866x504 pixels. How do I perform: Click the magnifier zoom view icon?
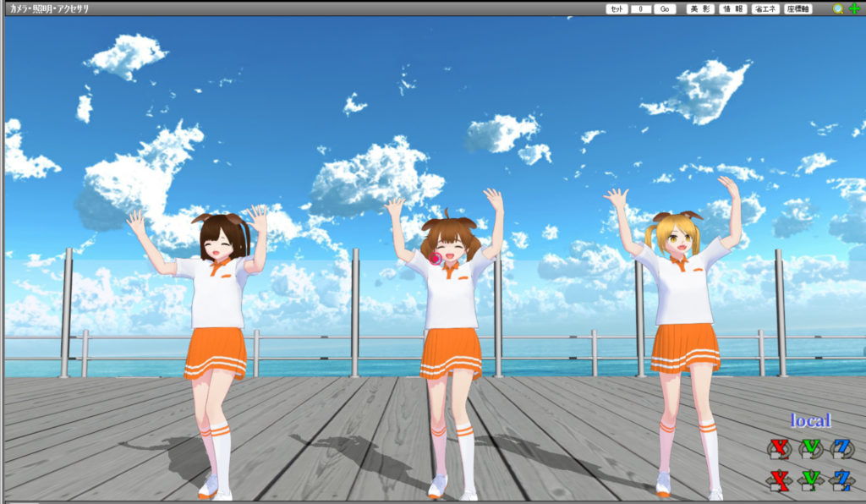tap(838, 8)
